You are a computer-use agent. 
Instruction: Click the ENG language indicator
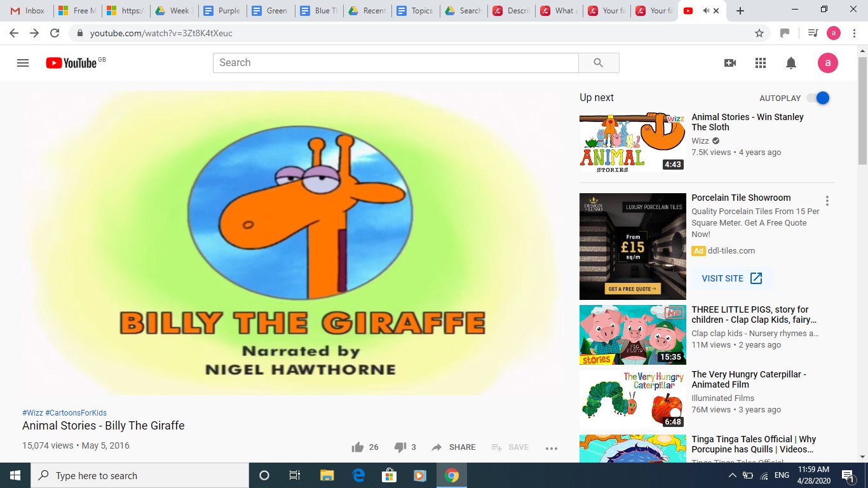click(x=782, y=475)
